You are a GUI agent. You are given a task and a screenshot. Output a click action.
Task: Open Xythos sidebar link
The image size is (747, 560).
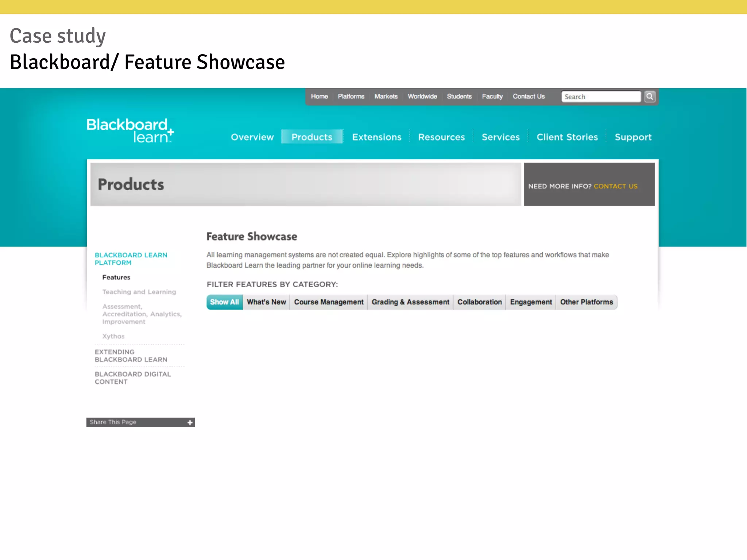click(113, 336)
